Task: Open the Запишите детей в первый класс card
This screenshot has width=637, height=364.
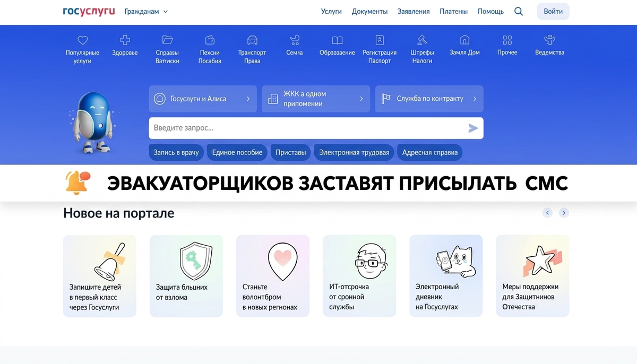Action: (99, 276)
